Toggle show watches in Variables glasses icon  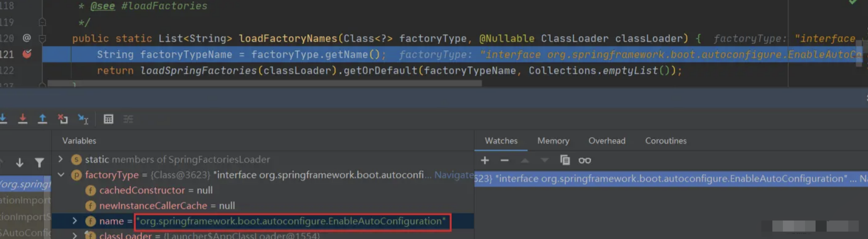(x=585, y=160)
